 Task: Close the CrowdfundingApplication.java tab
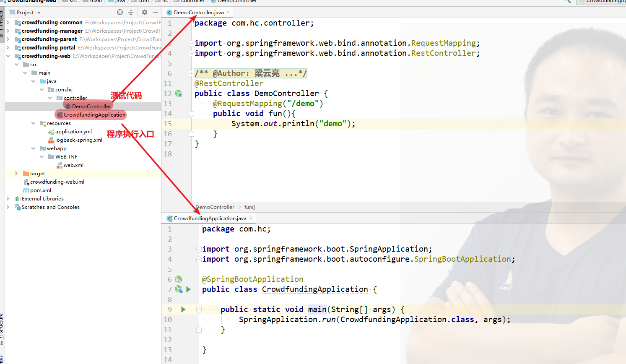click(251, 218)
